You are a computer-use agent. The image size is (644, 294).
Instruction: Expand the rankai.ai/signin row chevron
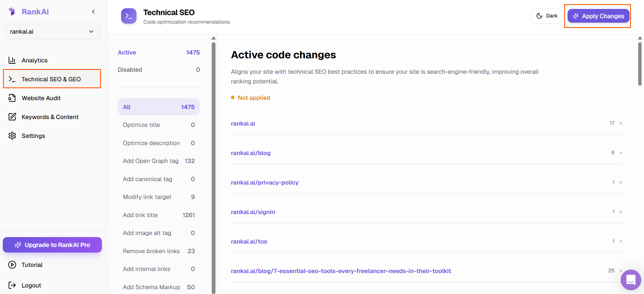(x=621, y=212)
